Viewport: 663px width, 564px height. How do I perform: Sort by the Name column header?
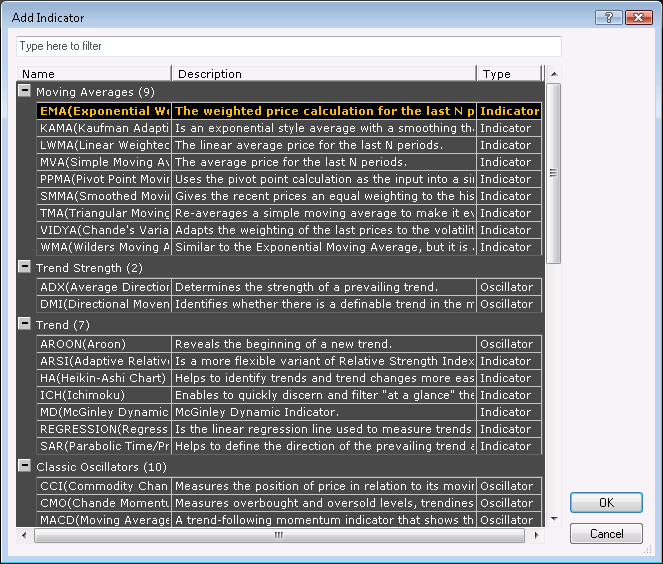(x=94, y=74)
